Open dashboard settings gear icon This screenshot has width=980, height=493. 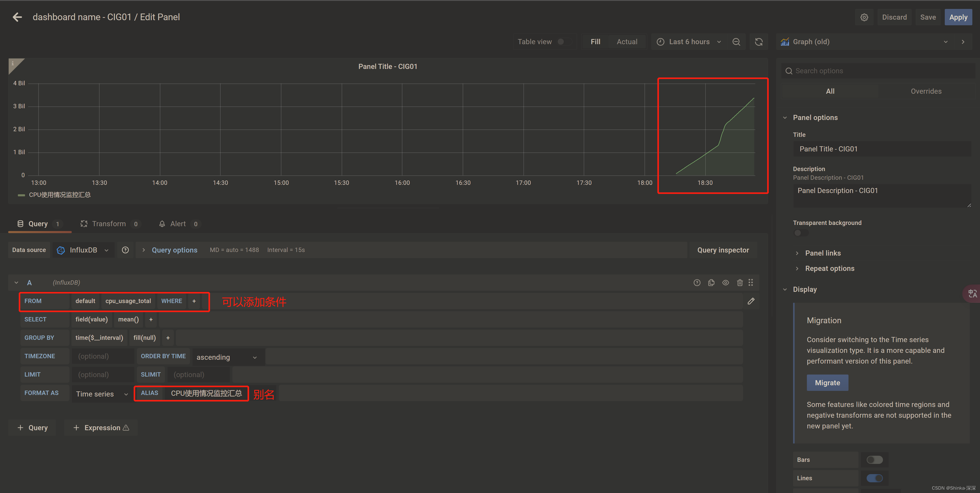864,17
